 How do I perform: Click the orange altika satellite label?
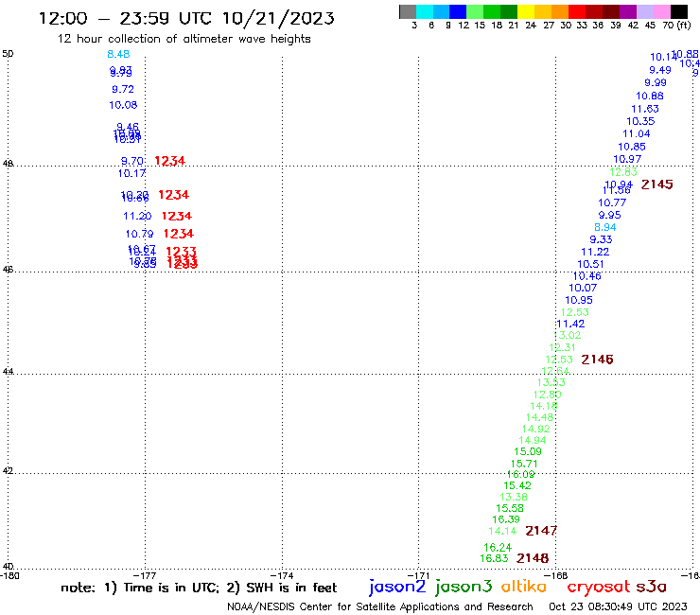pos(523,586)
